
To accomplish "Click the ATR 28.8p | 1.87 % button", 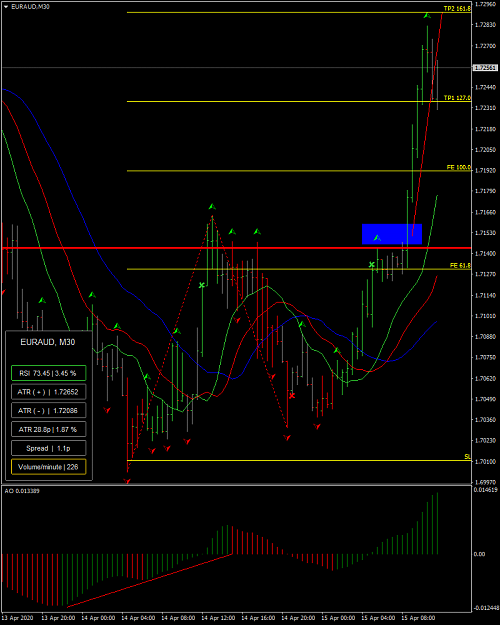I will click(48, 429).
